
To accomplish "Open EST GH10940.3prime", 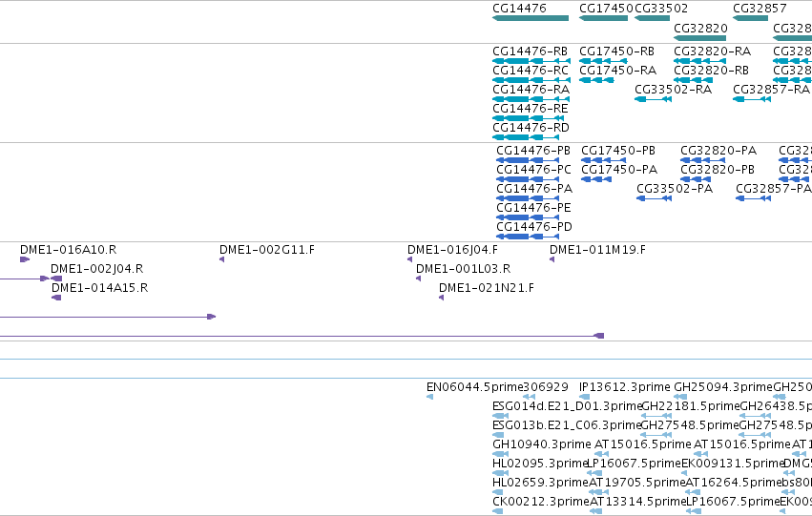I will (x=542, y=444).
